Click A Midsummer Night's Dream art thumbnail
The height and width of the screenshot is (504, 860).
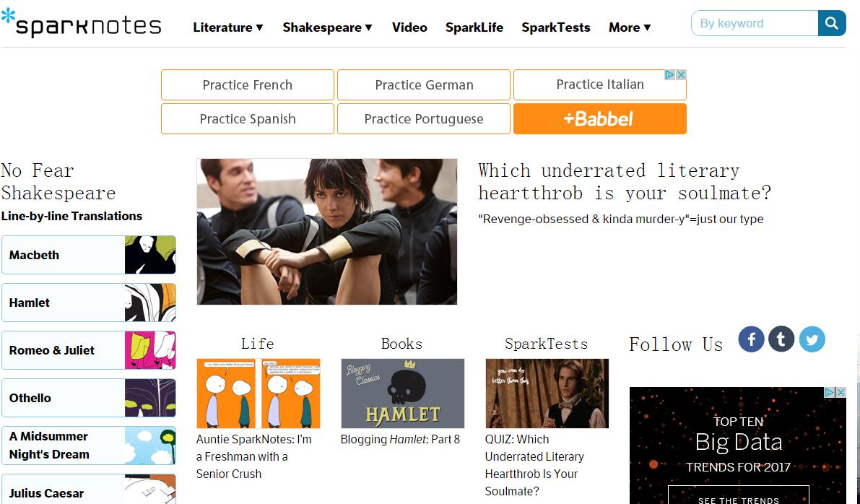click(x=150, y=446)
